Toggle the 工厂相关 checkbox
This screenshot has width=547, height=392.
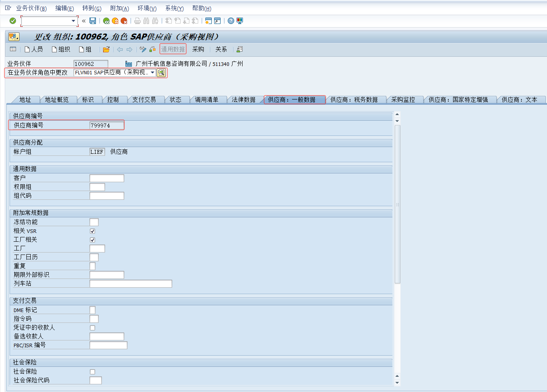click(x=92, y=240)
